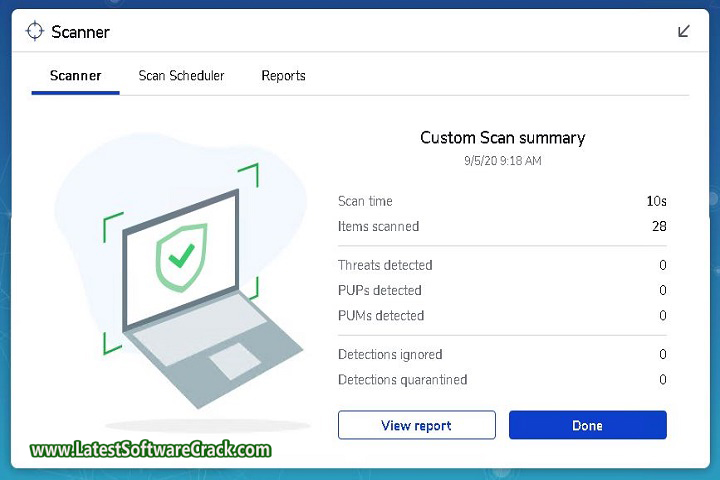Click the Items scanned label
This screenshot has width=720, height=480.
coord(378,226)
